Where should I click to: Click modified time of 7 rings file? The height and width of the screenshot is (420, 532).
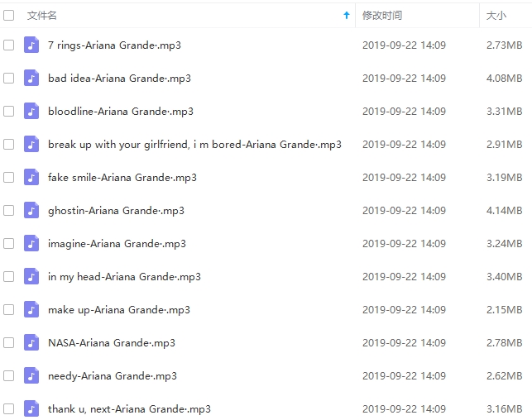click(x=404, y=45)
